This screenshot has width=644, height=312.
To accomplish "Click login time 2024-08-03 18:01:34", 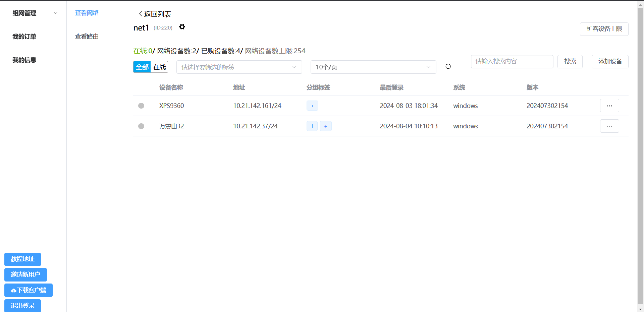I will tap(409, 106).
